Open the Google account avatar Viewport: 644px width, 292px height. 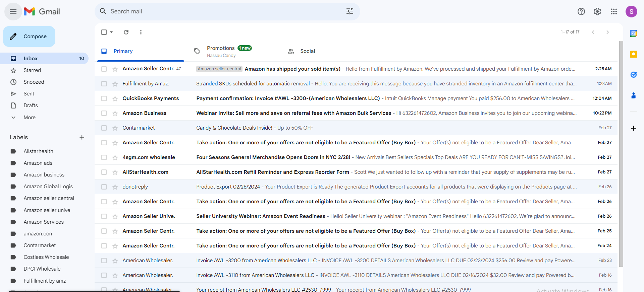pos(631,11)
